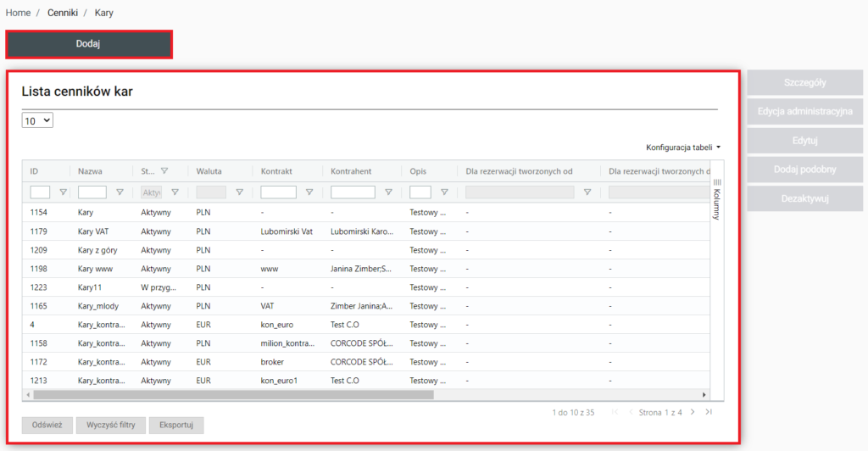Open filter icon for Opis column

click(x=444, y=192)
